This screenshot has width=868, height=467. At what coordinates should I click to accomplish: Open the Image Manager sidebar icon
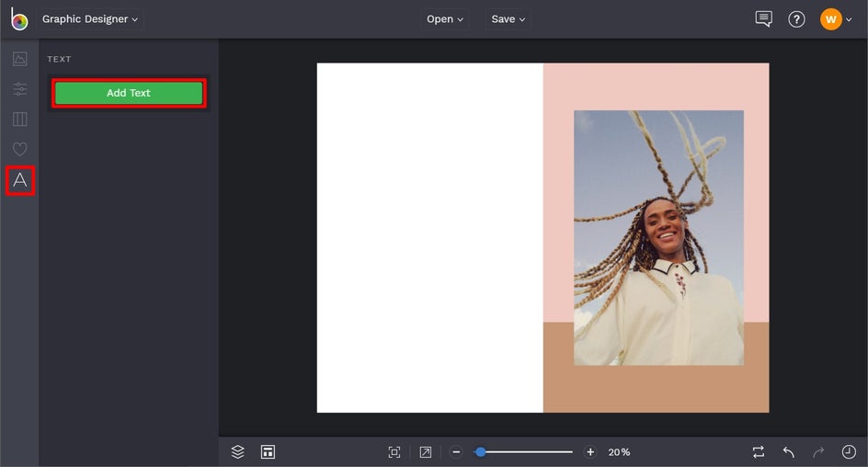point(20,59)
